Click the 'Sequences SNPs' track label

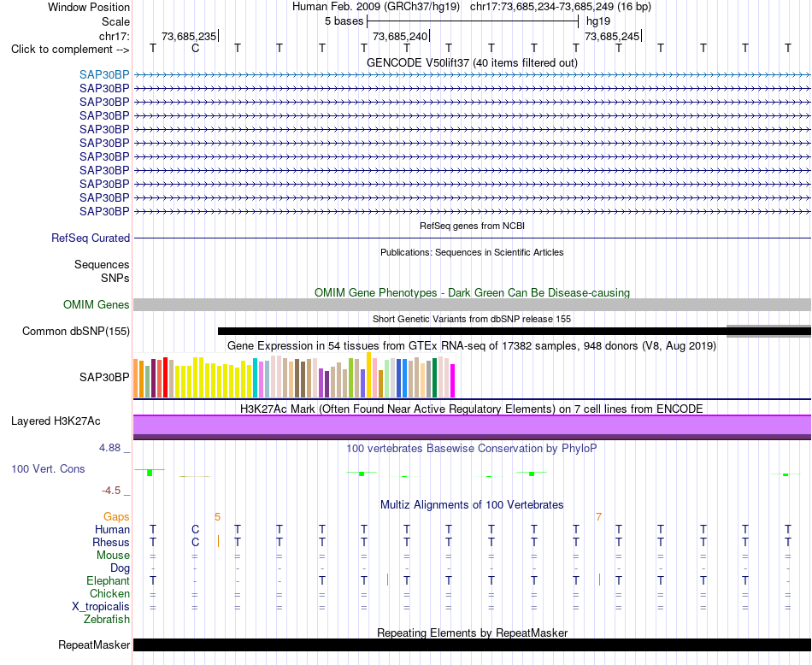[x=102, y=272]
